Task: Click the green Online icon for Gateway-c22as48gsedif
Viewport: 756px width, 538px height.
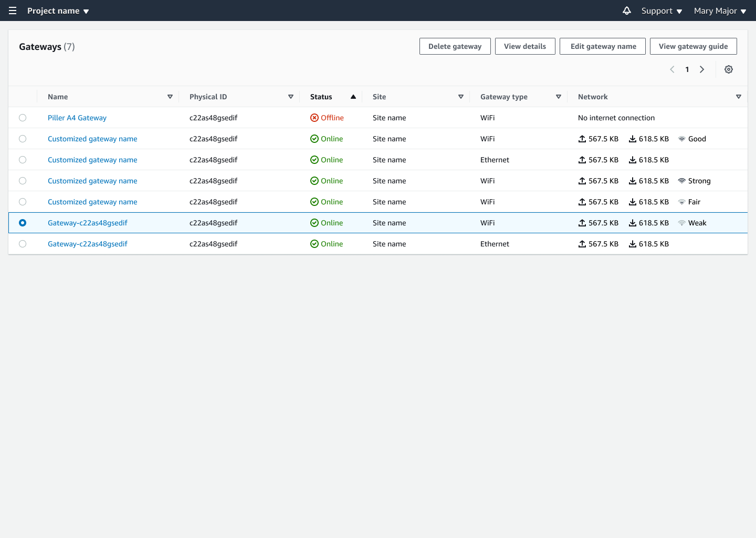Action: coord(314,223)
